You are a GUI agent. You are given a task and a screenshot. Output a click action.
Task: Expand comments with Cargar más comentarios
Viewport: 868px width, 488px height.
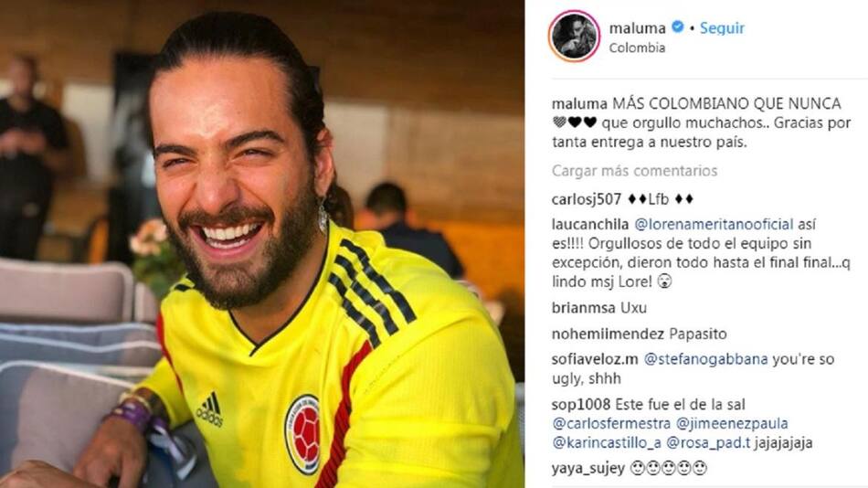(x=634, y=171)
